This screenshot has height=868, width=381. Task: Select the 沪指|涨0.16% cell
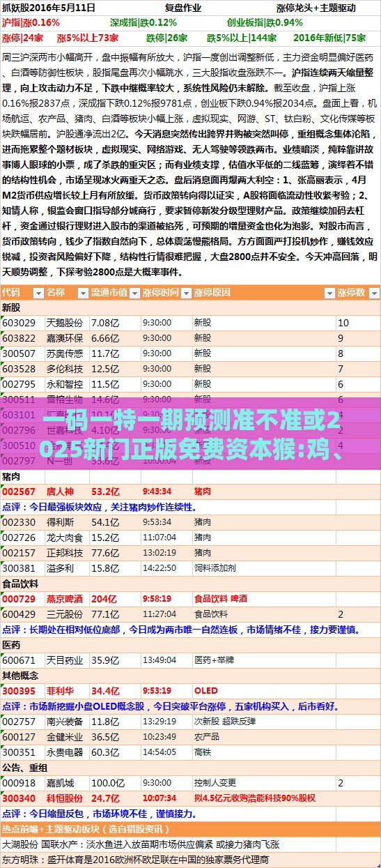(x=31, y=22)
